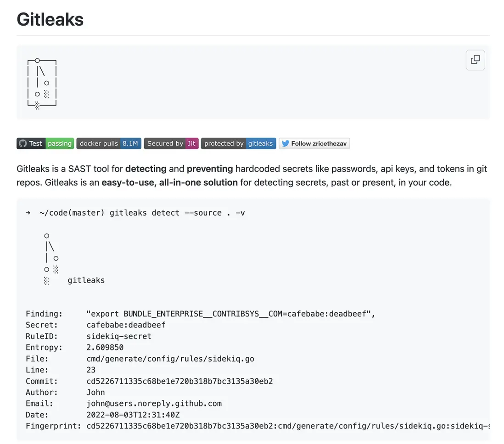Open the 'protected by gitleaks' badge
The width and height of the screenshot is (504, 444).
pyautogui.click(x=238, y=144)
